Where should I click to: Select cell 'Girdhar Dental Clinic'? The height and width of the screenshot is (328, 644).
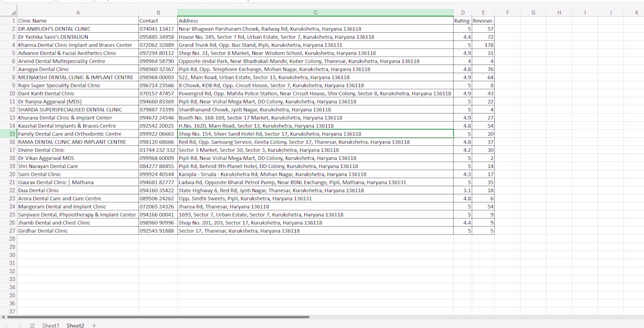(78, 231)
